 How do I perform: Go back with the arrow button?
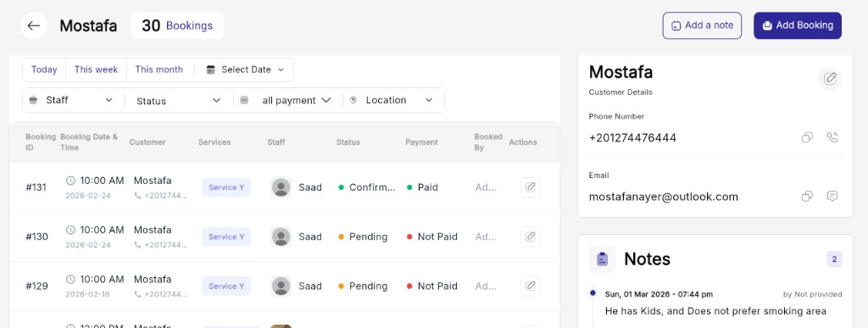pyautogui.click(x=34, y=25)
